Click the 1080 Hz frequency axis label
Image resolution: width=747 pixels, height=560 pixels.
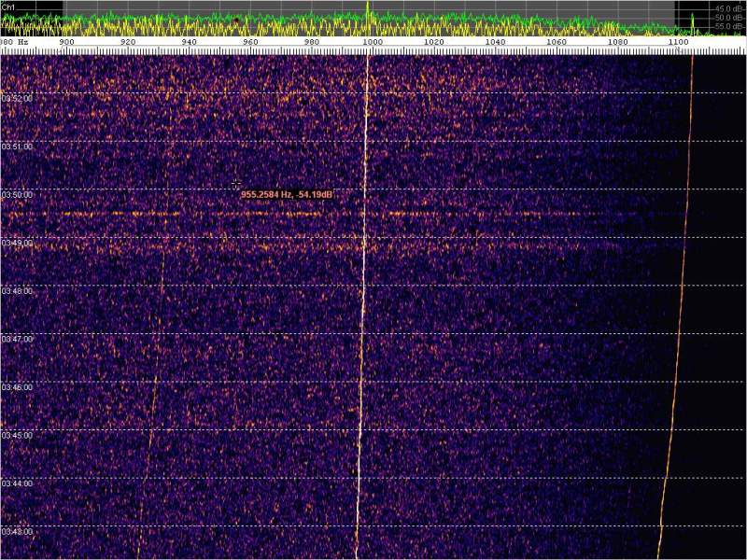click(x=617, y=42)
